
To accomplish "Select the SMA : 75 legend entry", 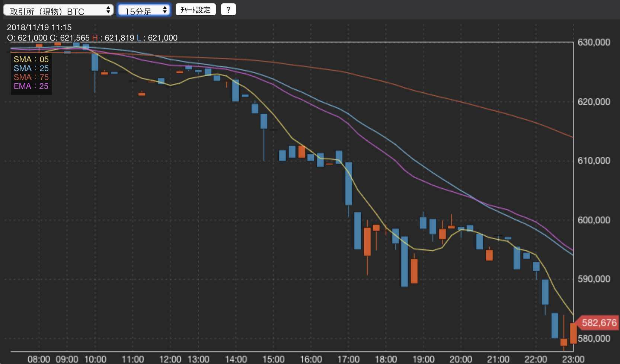I will (x=31, y=77).
